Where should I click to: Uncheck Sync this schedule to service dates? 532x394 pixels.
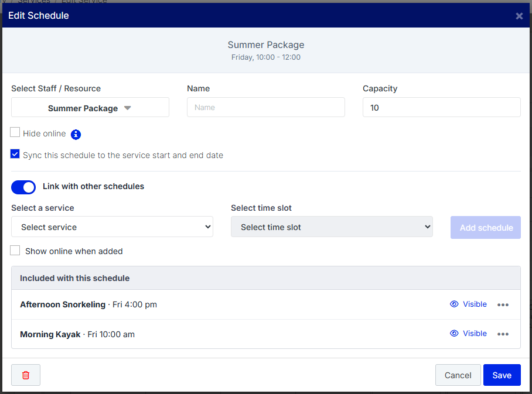15,154
